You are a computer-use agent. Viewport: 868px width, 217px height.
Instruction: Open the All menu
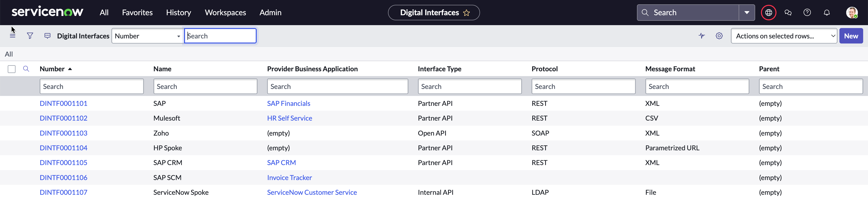point(104,13)
